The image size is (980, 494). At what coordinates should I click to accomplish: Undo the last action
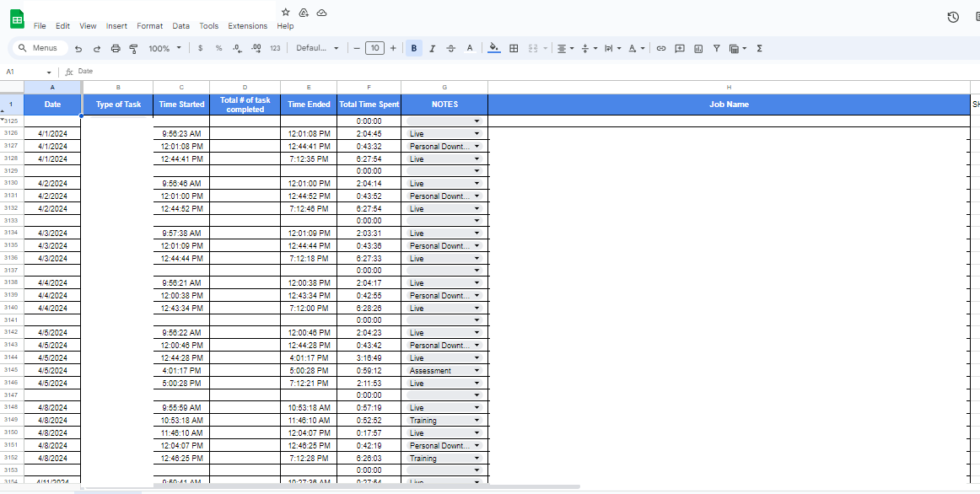pyautogui.click(x=78, y=48)
